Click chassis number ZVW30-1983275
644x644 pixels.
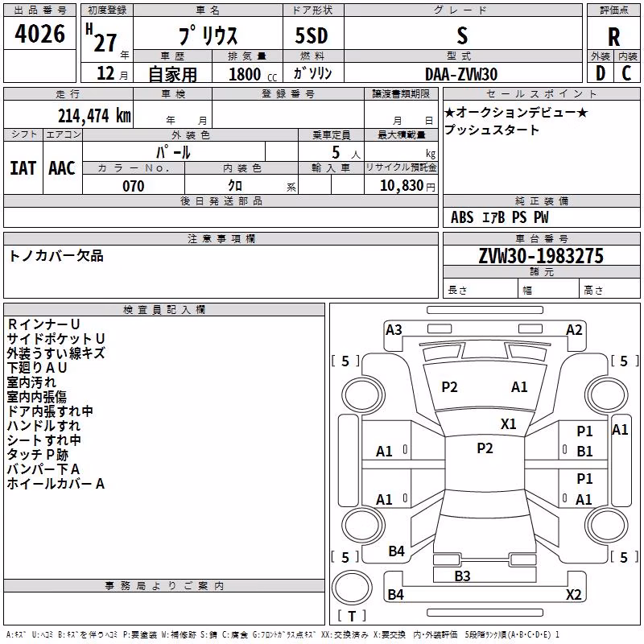[541, 256]
